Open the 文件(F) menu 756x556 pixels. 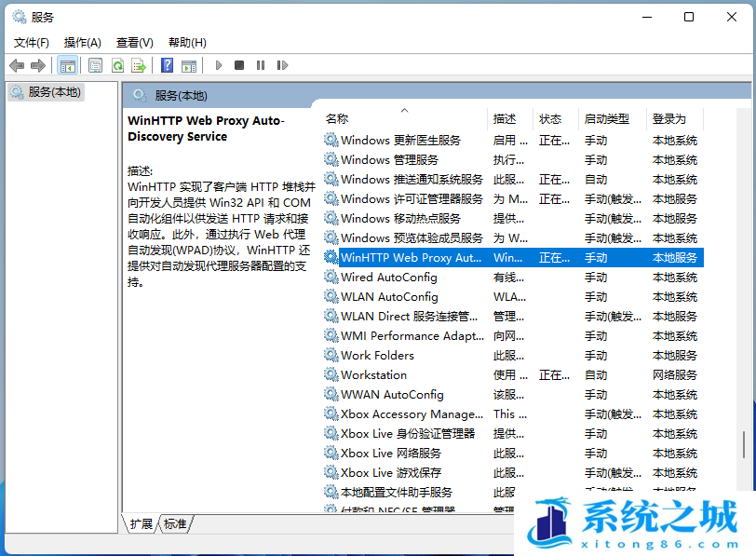(x=32, y=42)
